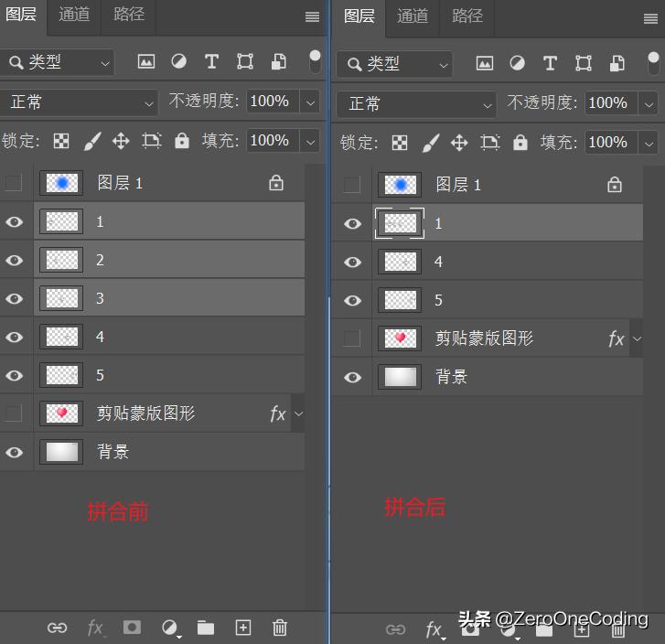
Task: Lock position icon in left panel
Action: point(121,141)
